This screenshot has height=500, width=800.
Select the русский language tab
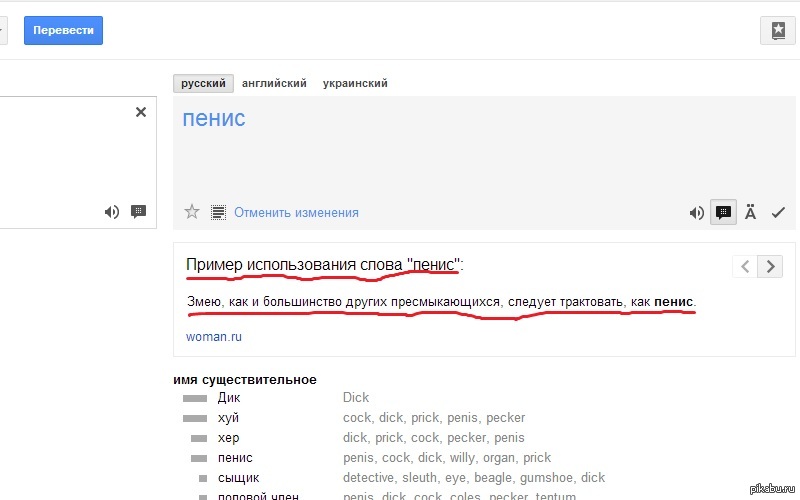[203, 84]
